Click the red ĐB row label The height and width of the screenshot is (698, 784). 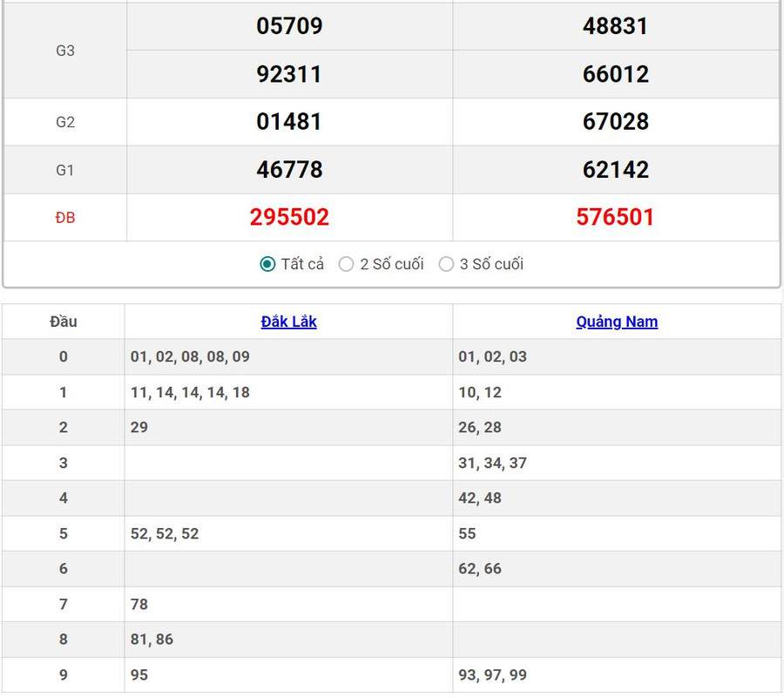pos(65,218)
